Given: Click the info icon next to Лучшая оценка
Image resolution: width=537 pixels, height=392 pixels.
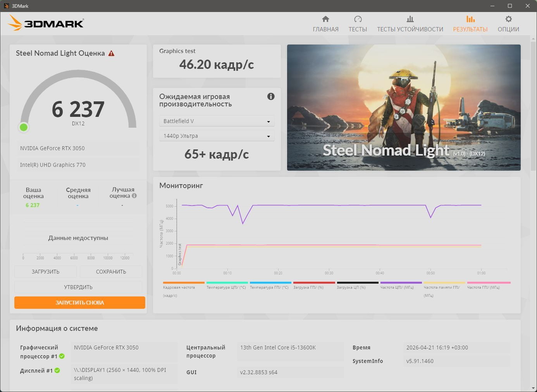Looking at the screenshot, I should coord(134,196).
